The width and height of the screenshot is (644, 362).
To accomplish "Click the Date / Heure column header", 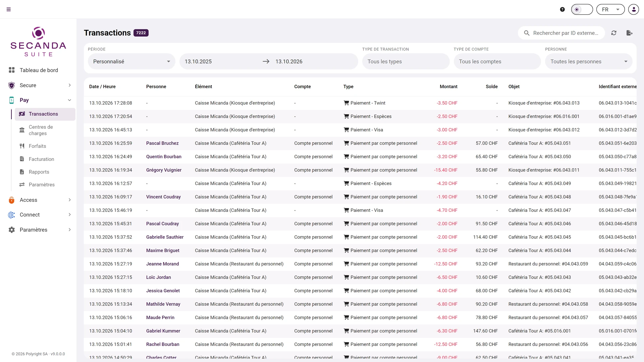I will [x=102, y=86].
